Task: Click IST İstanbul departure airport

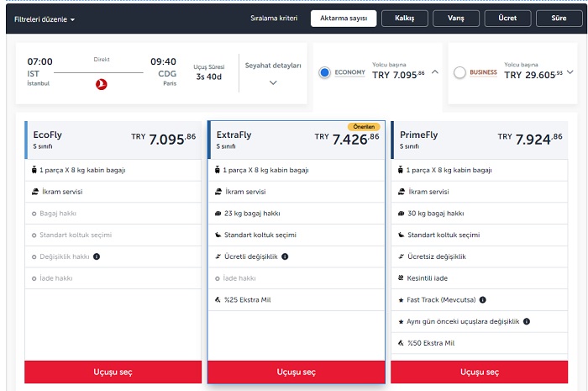Action: [x=38, y=77]
